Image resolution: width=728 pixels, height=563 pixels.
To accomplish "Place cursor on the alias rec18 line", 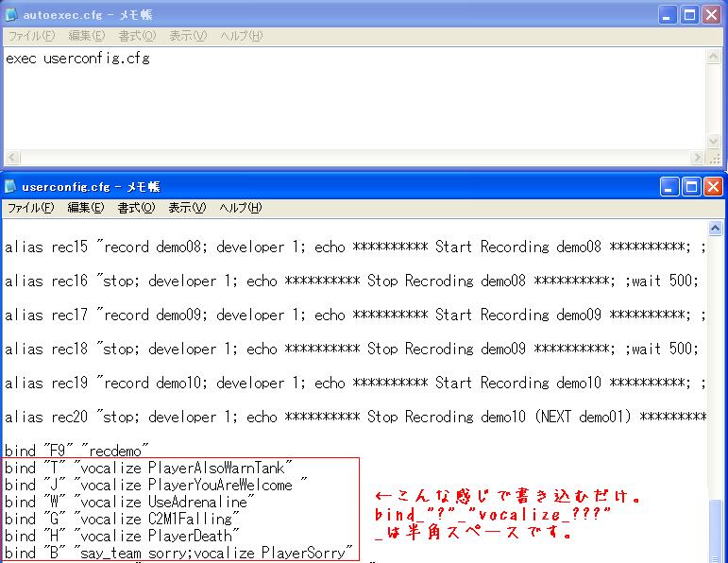I will point(351,349).
